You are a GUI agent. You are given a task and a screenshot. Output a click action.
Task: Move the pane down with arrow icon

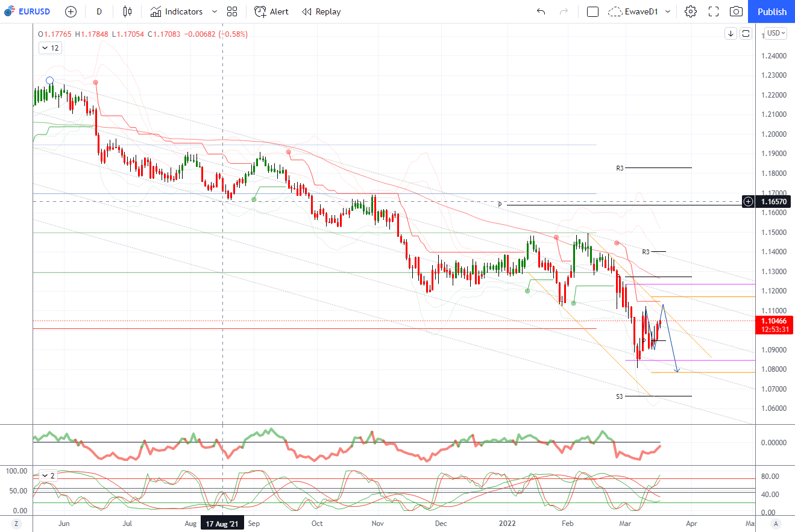[x=731, y=34]
